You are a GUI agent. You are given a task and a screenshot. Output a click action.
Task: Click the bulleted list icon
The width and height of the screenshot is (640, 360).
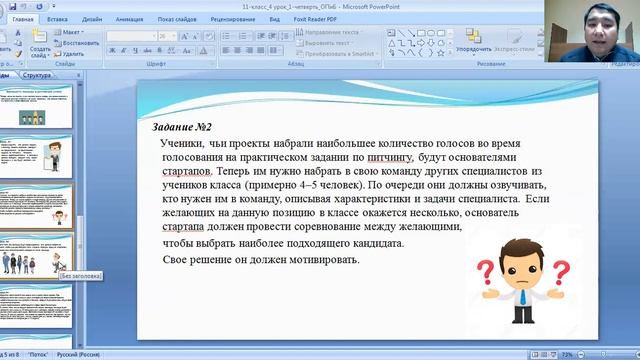pos(226,36)
